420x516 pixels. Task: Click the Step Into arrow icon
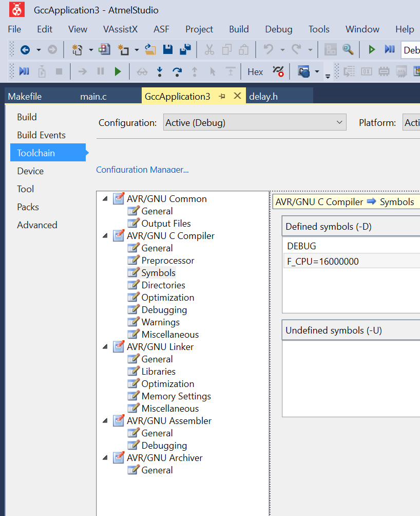coord(160,71)
